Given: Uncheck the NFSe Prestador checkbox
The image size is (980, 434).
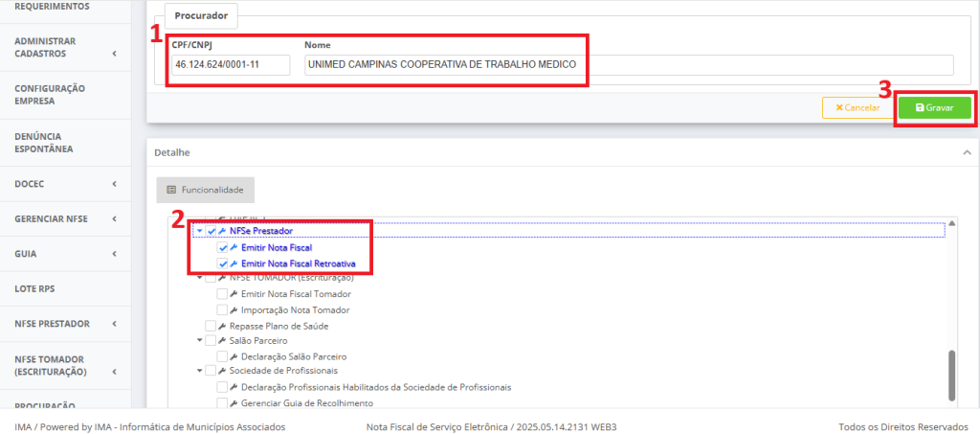Looking at the screenshot, I should (x=211, y=232).
